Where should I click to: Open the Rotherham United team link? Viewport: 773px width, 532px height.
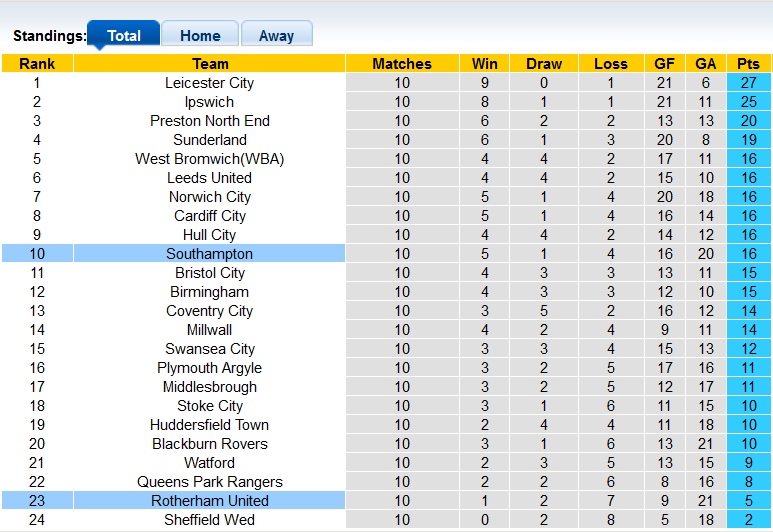pyautogui.click(x=210, y=501)
